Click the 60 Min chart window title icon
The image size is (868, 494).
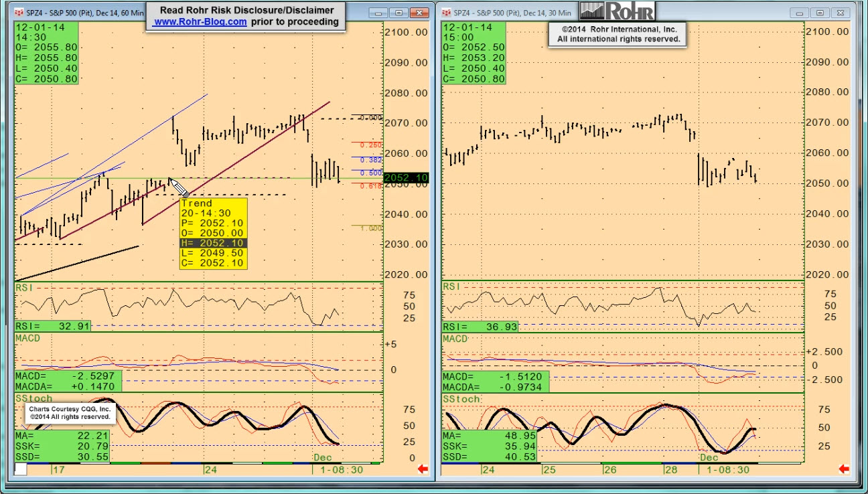coord(19,13)
